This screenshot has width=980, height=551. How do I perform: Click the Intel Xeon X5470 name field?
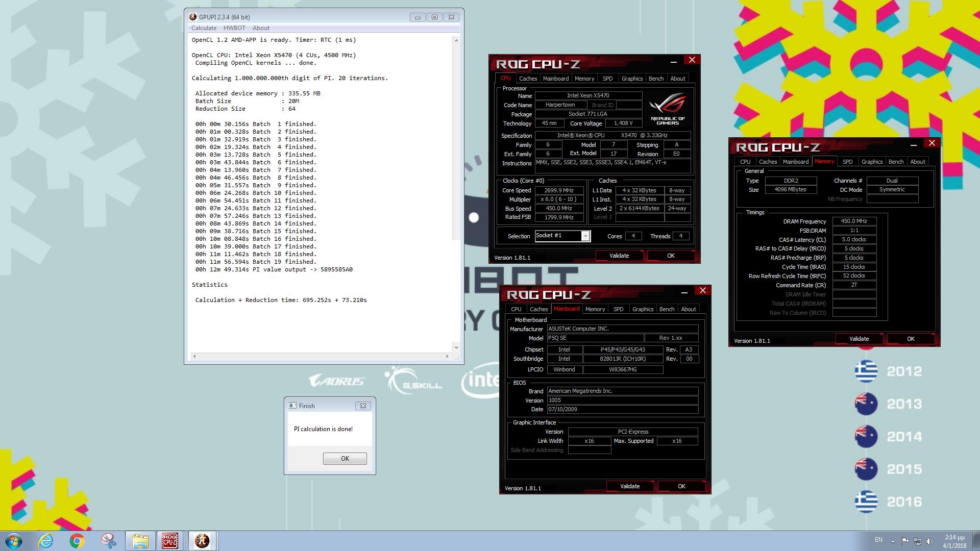coord(588,95)
